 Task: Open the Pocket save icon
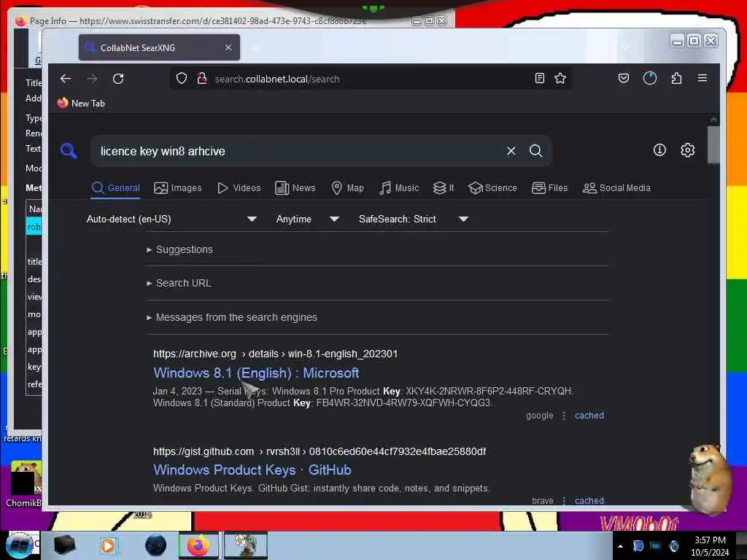coord(624,78)
